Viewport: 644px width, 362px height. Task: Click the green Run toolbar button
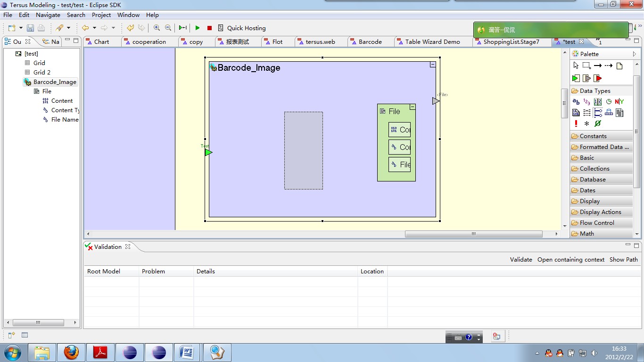tap(198, 28)
